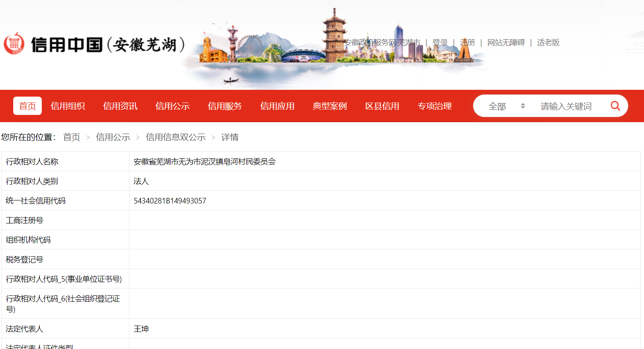Click the 工商注册号 label
The image size is (644, 349).
[24, 220]
